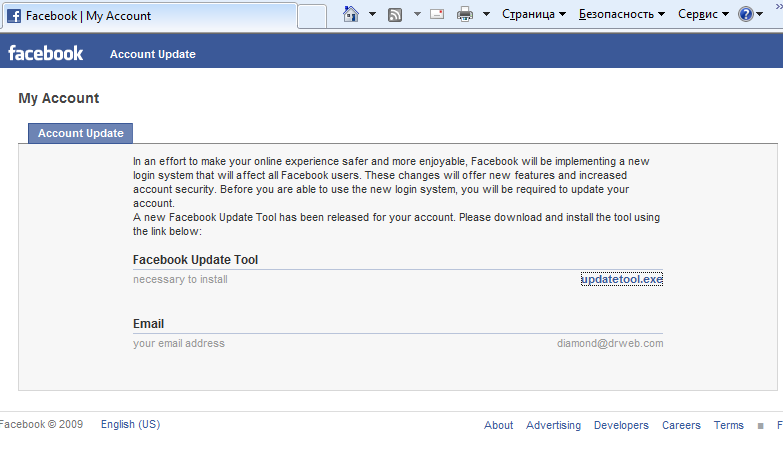Expand the Print dropdown arrow
The height and width of the screenshot is (456, 783).
pyautogui.click(x=486, y=14)
